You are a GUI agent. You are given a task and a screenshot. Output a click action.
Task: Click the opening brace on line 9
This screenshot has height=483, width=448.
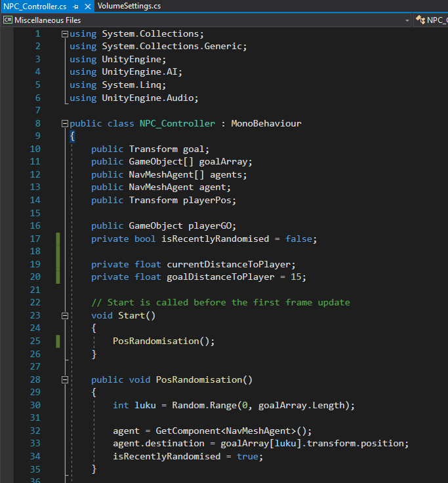(72, 136)
